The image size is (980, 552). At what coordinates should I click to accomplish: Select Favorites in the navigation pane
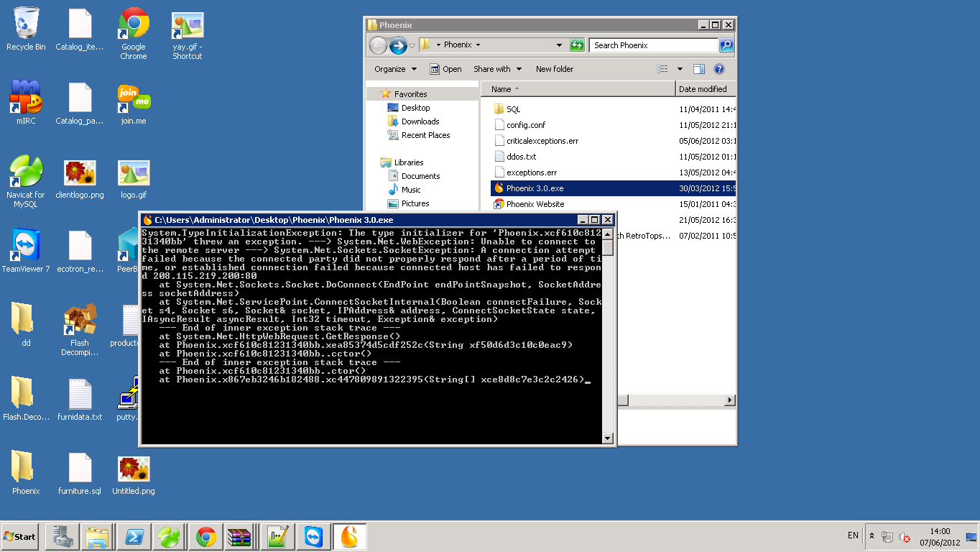(x=410, y=94)
